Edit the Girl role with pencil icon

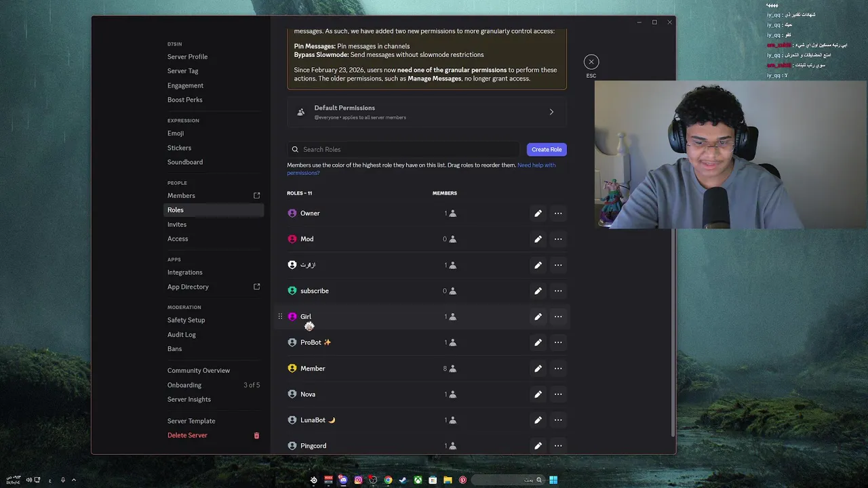(x=538, y=317)
